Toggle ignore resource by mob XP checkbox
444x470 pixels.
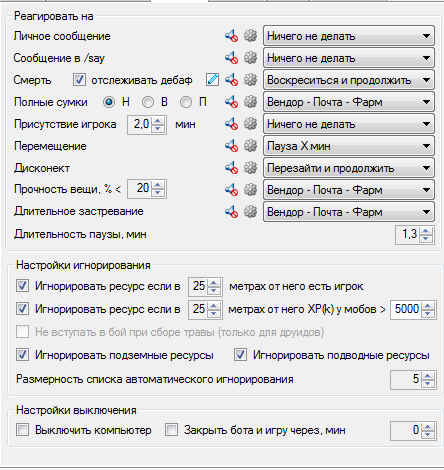[x=22, y=309]
